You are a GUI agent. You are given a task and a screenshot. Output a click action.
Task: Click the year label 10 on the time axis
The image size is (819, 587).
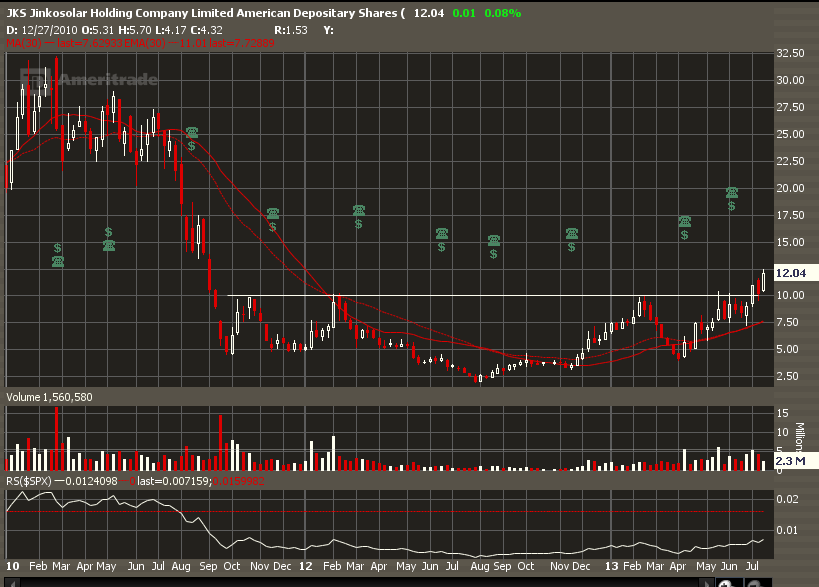coord(13,566)
